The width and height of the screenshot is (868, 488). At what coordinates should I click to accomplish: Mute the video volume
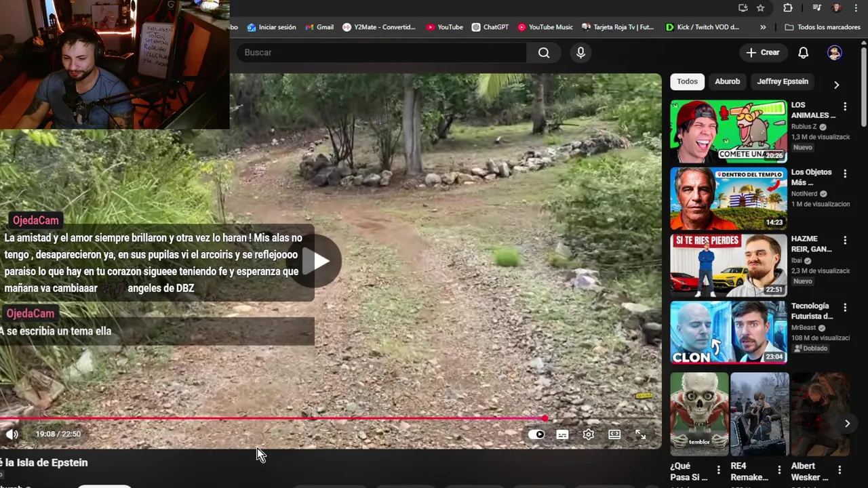click(x=12, y=434)
